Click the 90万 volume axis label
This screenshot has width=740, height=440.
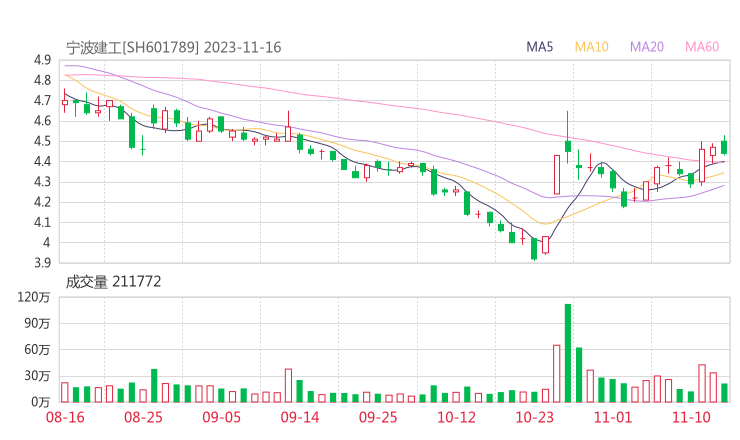coord(37,323)
